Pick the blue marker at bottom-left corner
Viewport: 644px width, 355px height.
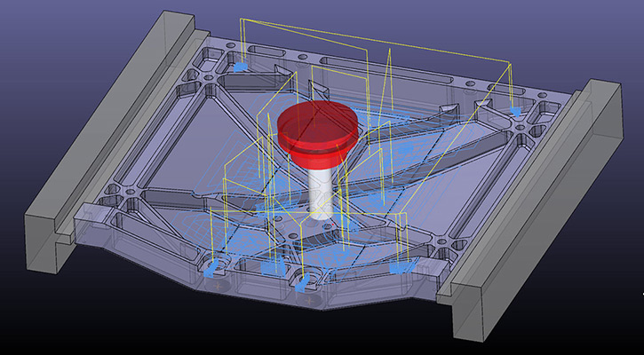click(211, 269)
